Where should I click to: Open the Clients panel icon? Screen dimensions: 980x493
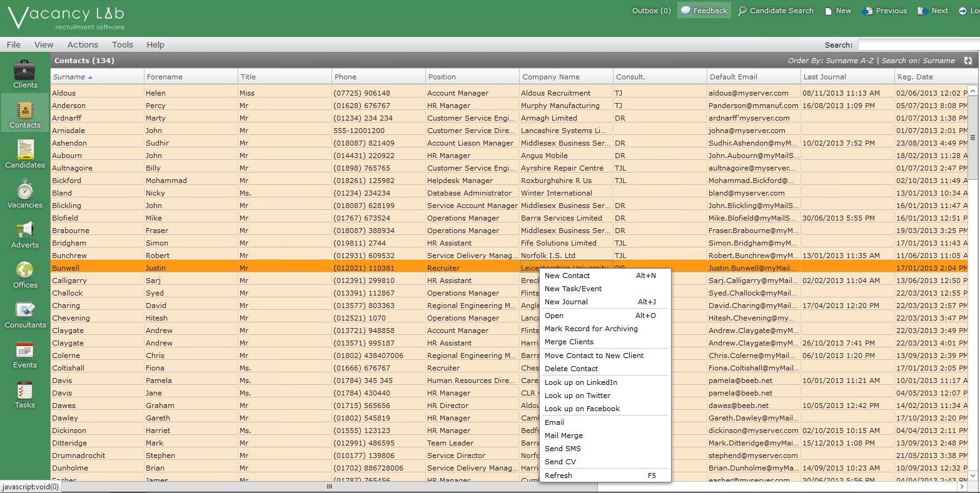click(x=24, y=73)
